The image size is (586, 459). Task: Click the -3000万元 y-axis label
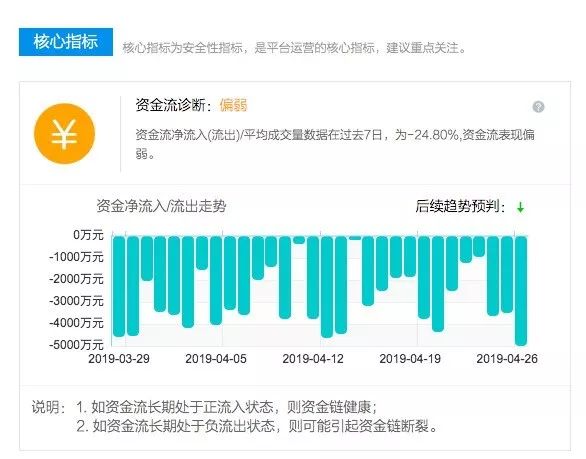point(76,301)
